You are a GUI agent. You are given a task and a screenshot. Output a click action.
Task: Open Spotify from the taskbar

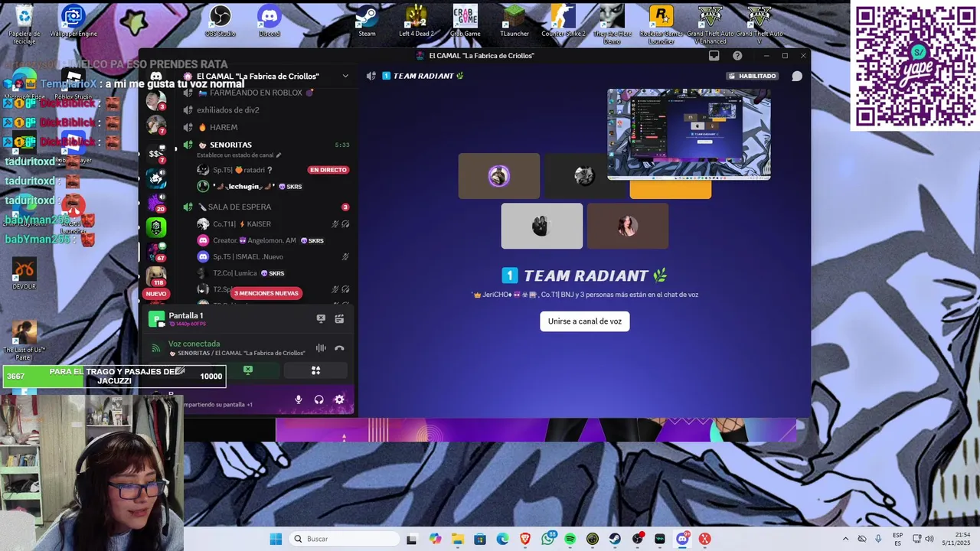pyautogui.click(x=570, y=539)
